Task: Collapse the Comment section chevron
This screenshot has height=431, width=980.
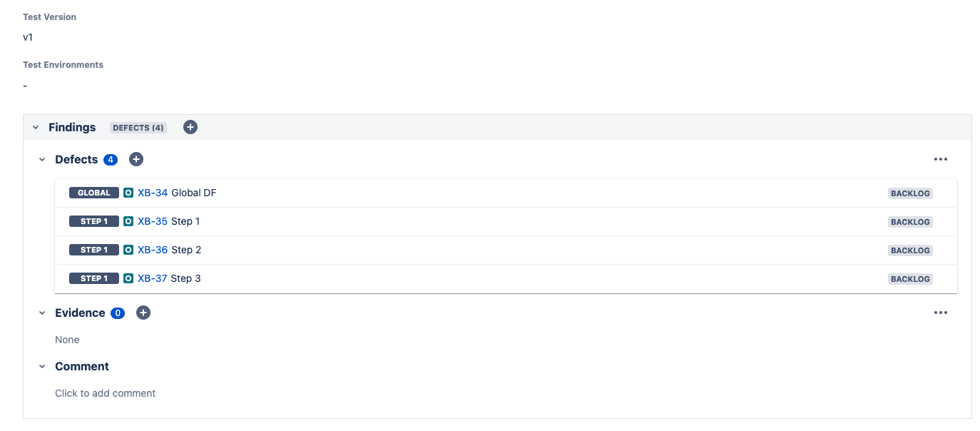Action: click(x=42, y=367)
